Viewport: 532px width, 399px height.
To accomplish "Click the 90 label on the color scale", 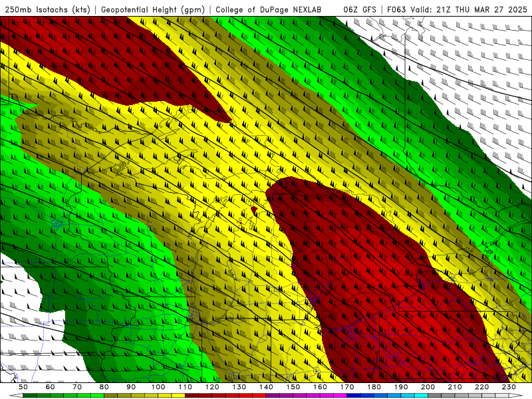I will click(131, 387).
